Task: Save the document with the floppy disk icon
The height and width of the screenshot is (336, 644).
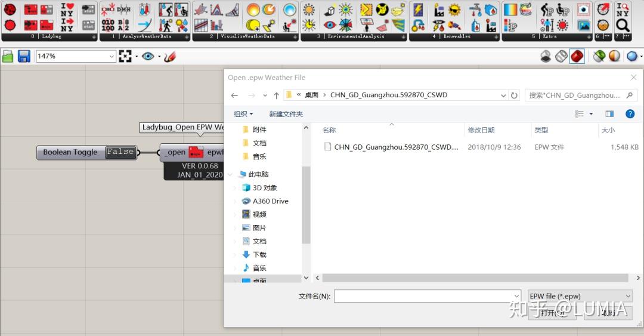Action: (24, 56)
